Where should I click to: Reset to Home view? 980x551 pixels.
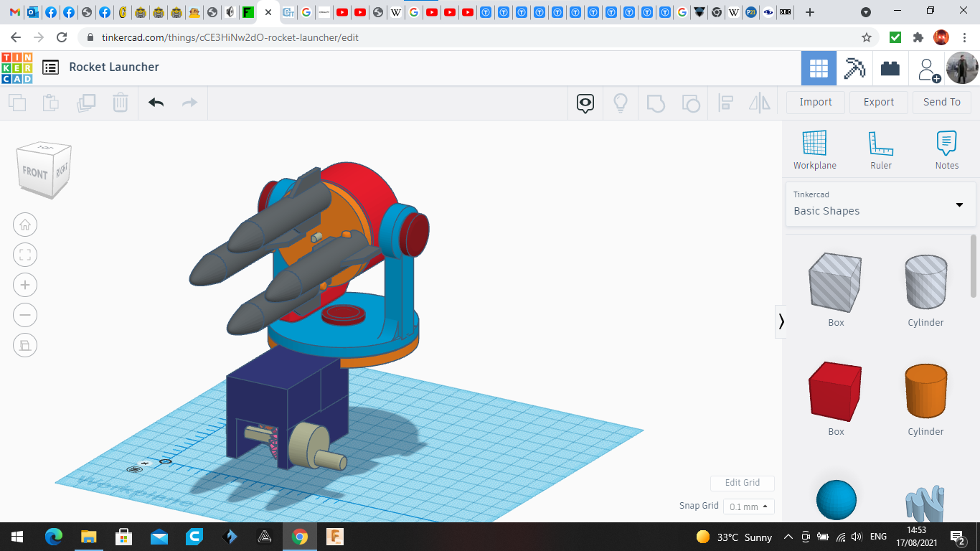(25, 225)
